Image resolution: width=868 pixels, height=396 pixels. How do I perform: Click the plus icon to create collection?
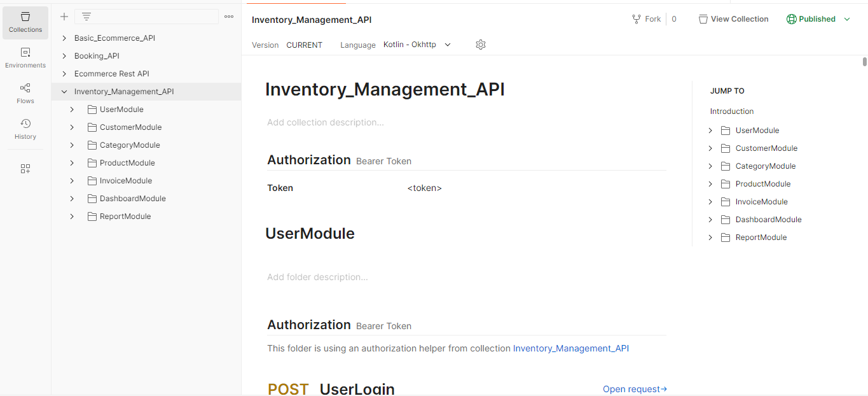64,17
